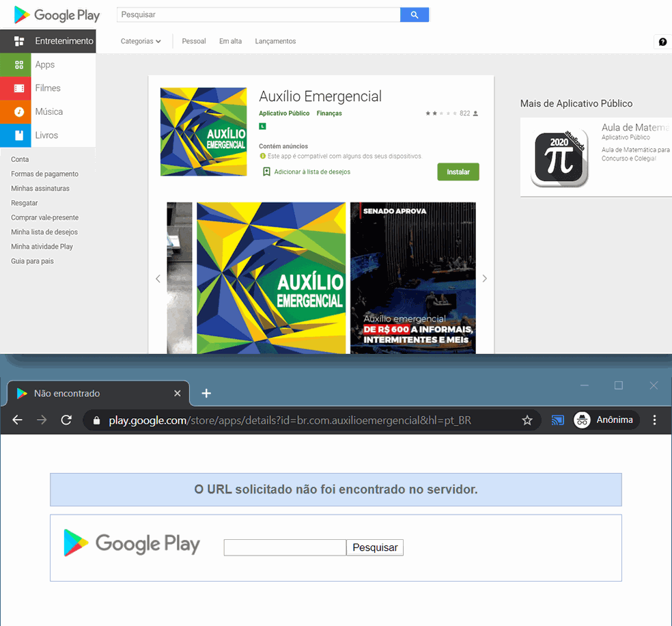The width and height of the screenshot is (672, 626).
Task: Open the Anônima incognito profile button
Action: 606,420
